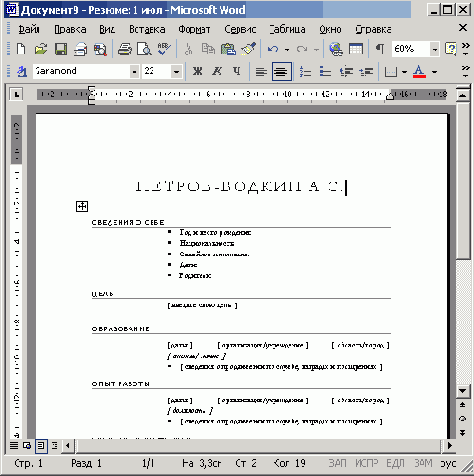This screenshot has height=476, width=474.
Task: Click the Open folder icon
Action: coord(41,49)
